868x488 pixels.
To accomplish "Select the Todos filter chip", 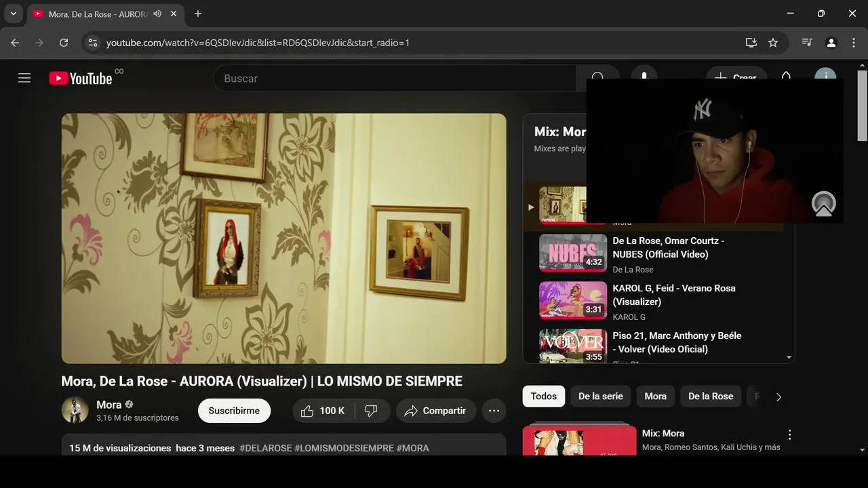I will click(x=544, y=396).
